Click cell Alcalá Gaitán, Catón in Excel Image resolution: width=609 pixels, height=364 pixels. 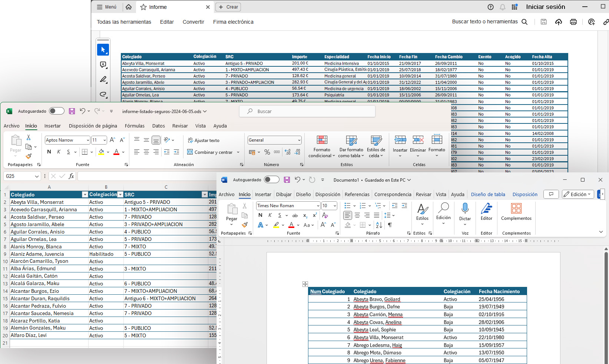[x=49, y=276]
